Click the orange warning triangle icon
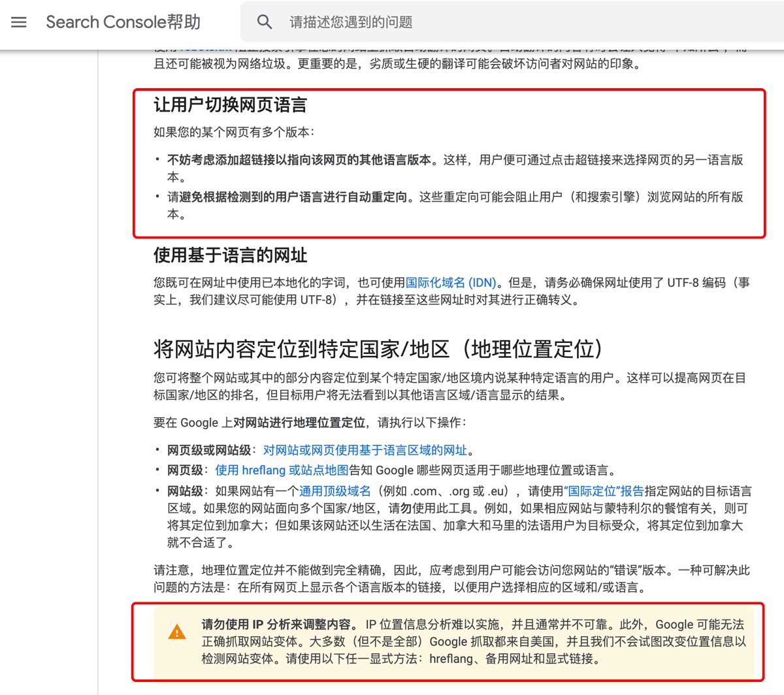The image size is (784, 695). click(x=177, y=632)
